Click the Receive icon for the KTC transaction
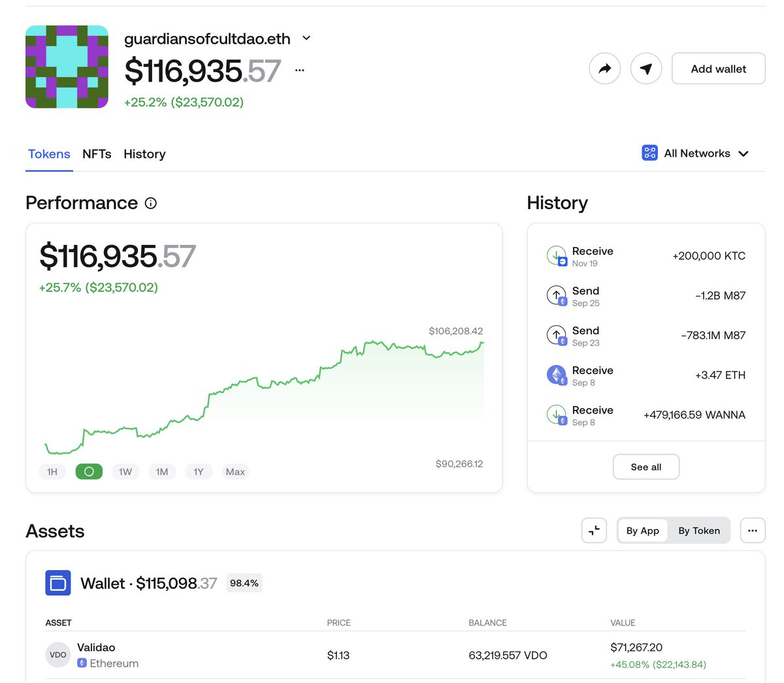 click(x=556, y=256)
